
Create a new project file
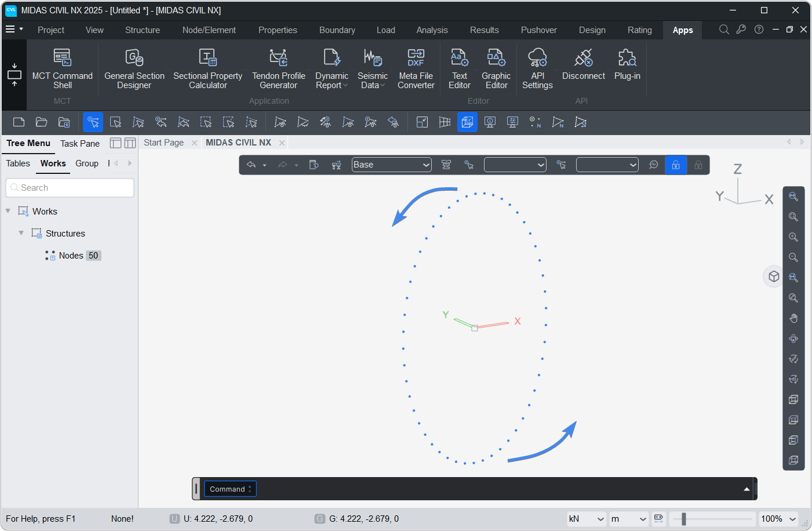pos(19,122)
